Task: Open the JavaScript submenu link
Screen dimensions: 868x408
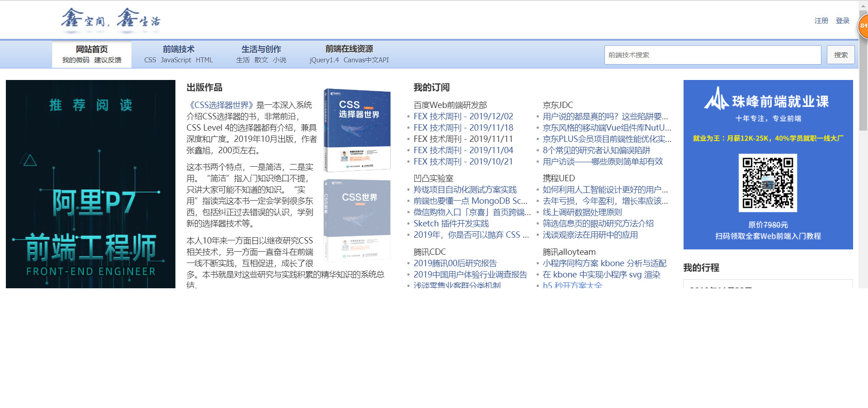Action: click(177, 60)
